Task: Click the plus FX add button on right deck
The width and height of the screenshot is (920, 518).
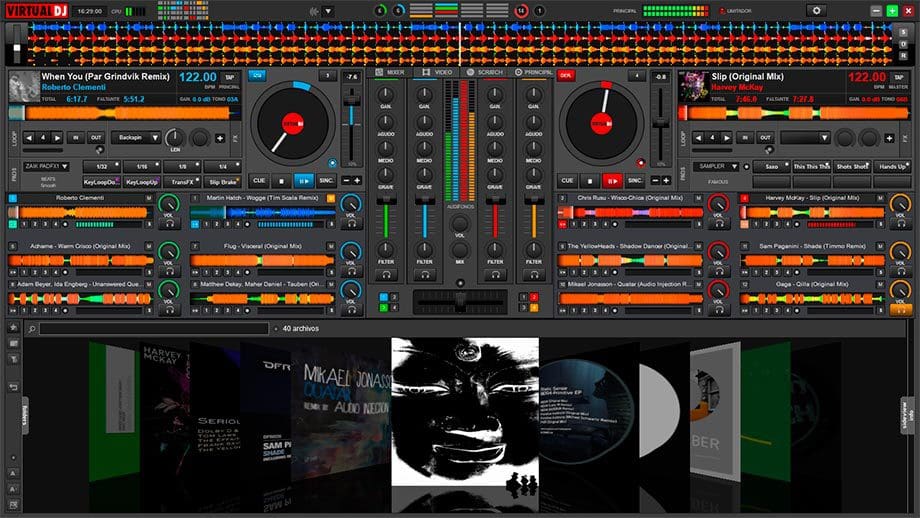Action: [x=889, y=138]
